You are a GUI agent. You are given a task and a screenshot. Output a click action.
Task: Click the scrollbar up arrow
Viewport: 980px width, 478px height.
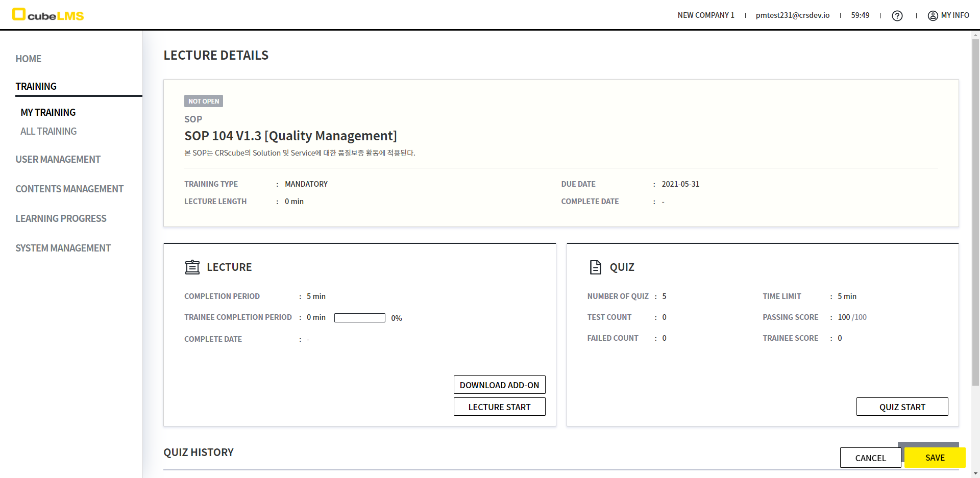(975, 35)
